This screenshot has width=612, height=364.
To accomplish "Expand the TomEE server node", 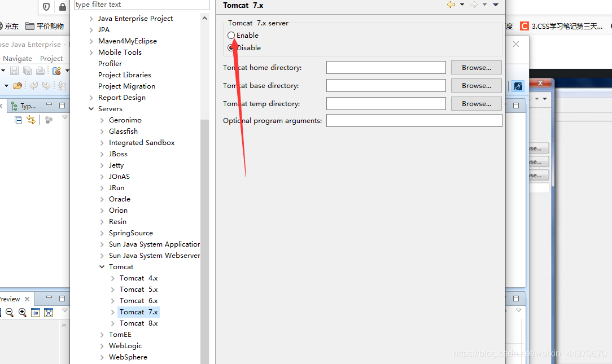I will [102, 335].
